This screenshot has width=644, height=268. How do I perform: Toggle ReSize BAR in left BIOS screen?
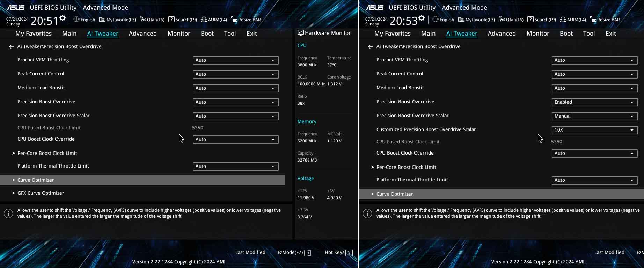coord(246,20)
